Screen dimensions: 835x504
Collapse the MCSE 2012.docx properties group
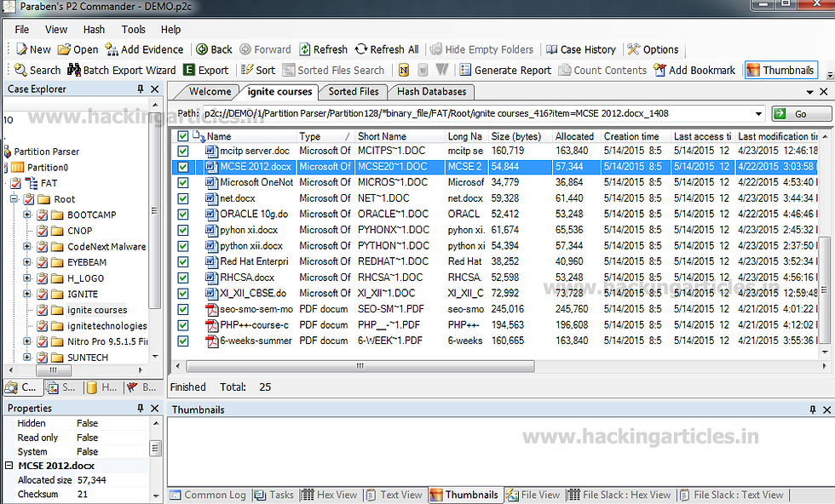click(9, 466)
